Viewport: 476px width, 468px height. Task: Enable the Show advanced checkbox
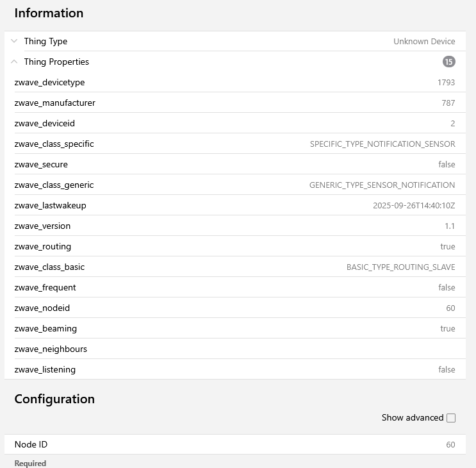coord(451,418)
